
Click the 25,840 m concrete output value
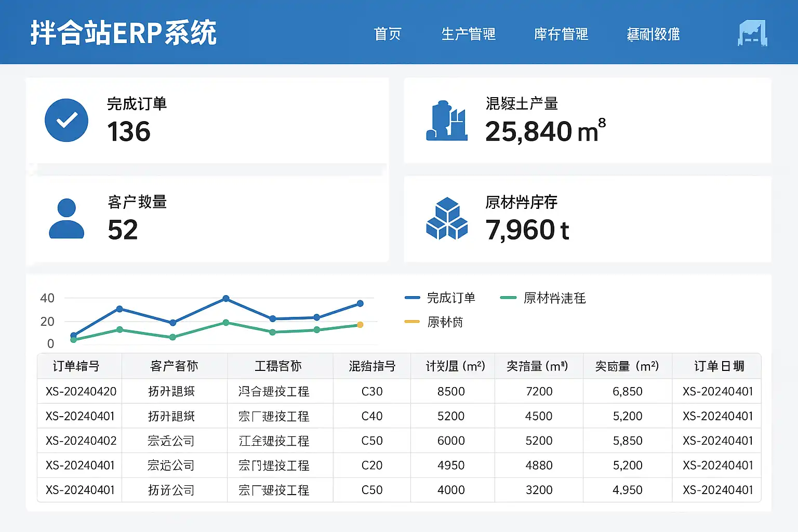click(546, 130)
